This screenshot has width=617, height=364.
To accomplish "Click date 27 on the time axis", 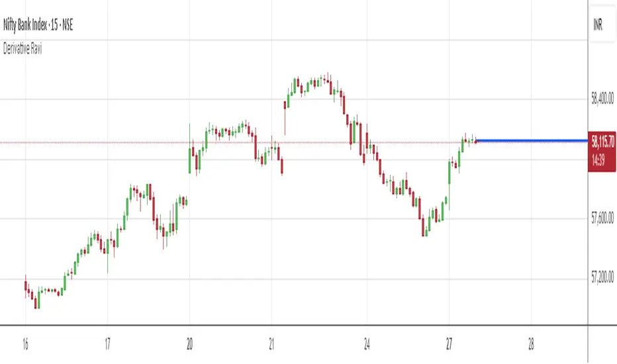I will pyautogui.click(x=449, y=344).
